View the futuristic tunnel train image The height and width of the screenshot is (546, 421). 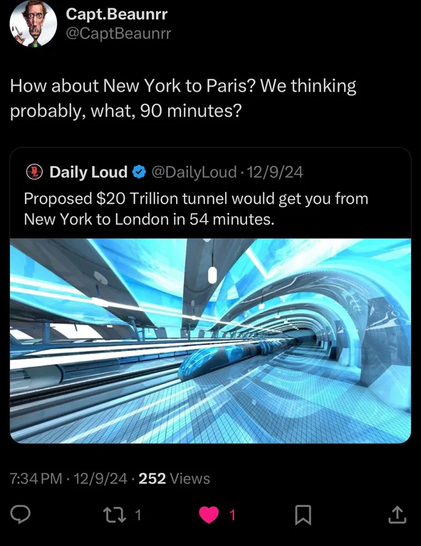click(210, 341)
